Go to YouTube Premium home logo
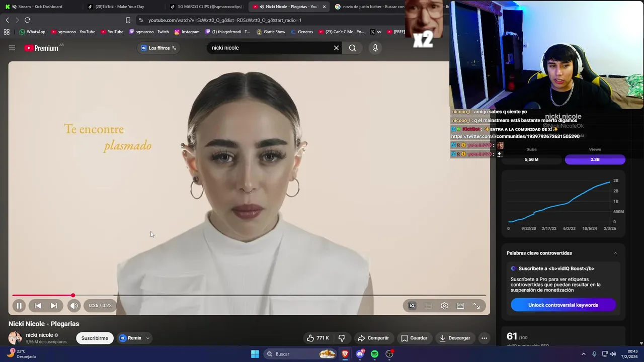 click(42, 48)
